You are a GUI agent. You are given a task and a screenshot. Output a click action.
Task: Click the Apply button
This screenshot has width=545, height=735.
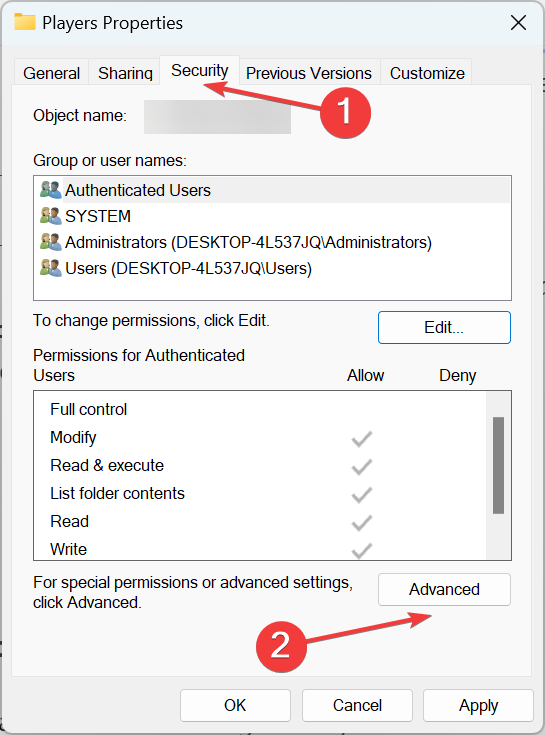478,705
